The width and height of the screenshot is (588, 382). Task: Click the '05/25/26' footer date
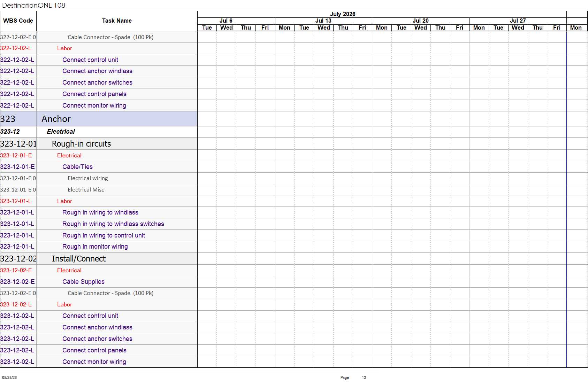click(9, 377)
